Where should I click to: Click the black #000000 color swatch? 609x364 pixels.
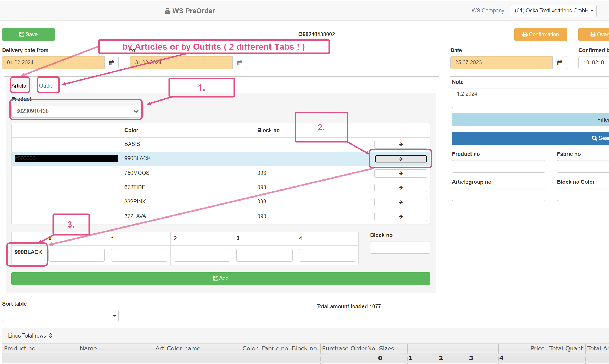(x=66, y=159)
